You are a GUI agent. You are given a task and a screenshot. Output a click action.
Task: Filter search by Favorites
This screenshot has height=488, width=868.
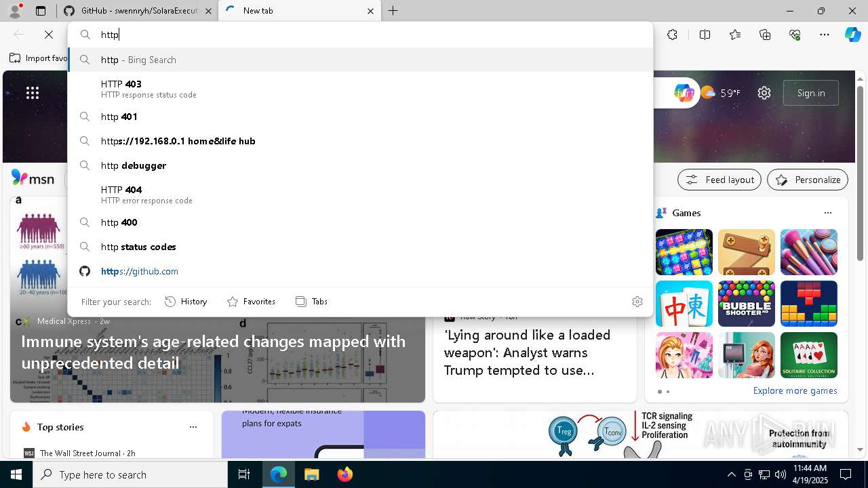(x=251, y=302)
